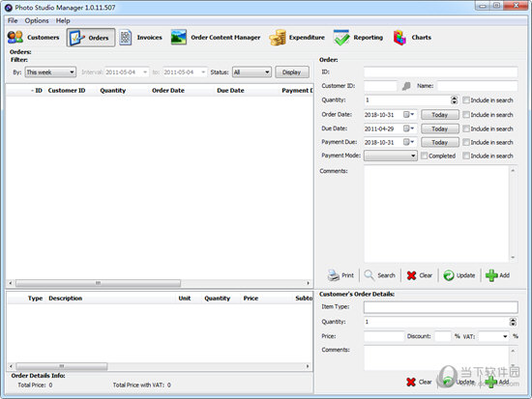Click the green Update icon in Order panel
Screen dimensions: 532x399
[x=449, y=275]
